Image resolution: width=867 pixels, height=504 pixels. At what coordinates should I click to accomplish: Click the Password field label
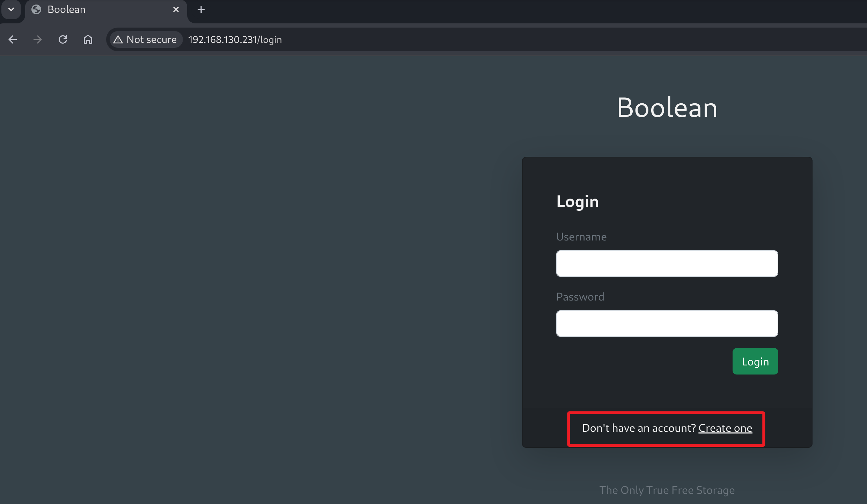click(580, 297)
